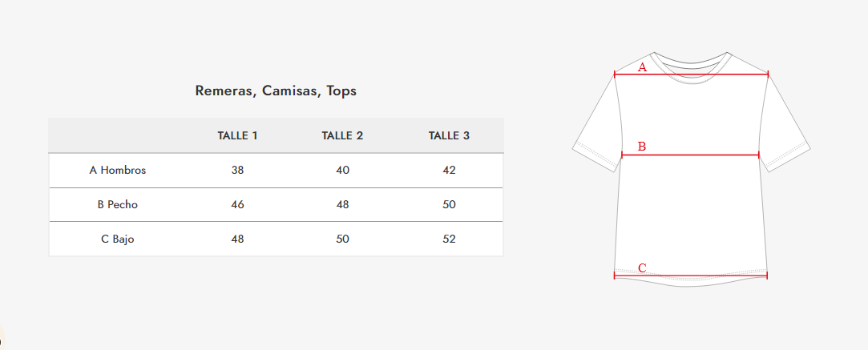Viewport: 868px width, 350px height.
Task: Select Pecho value 50 under TALLE 3
Action: pos(449,204)
